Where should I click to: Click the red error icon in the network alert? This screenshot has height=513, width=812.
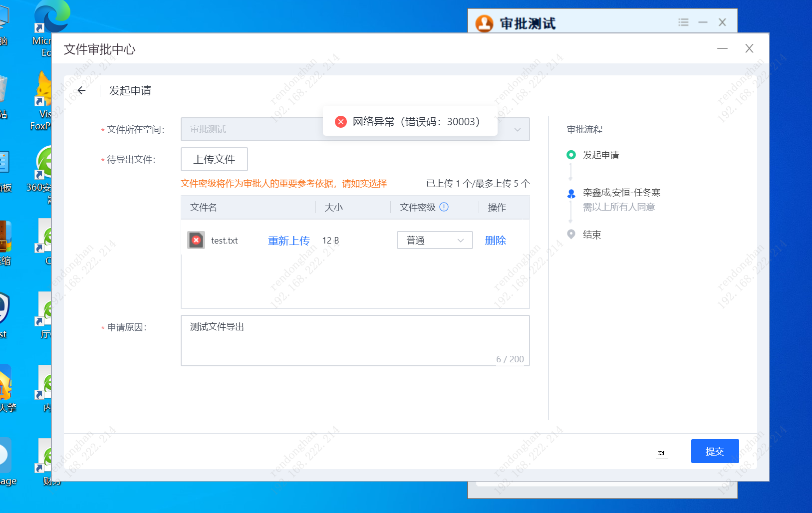point(341,122)
